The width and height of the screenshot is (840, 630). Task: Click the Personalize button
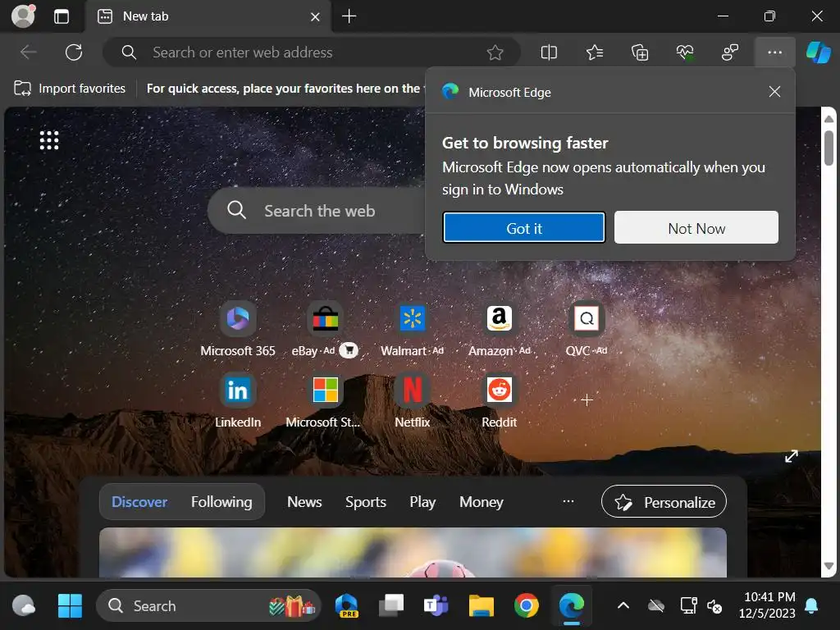[x=664, y=502]
